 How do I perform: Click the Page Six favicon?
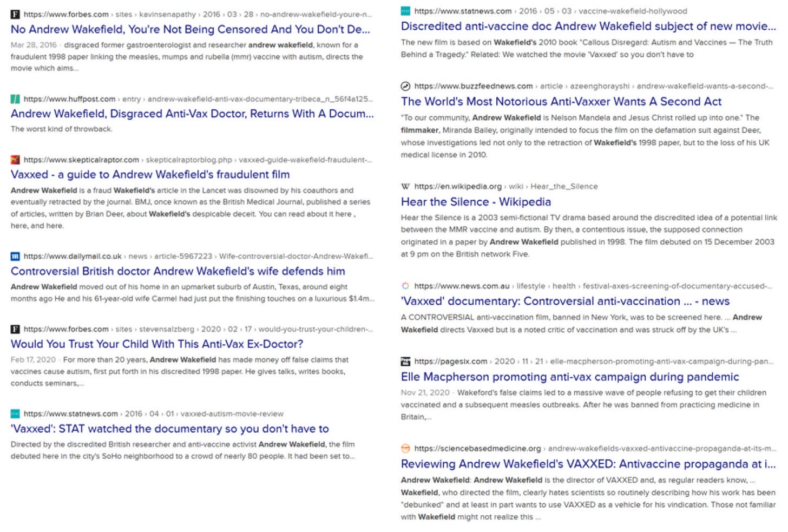pyautogui.click(x=405, y=361)
